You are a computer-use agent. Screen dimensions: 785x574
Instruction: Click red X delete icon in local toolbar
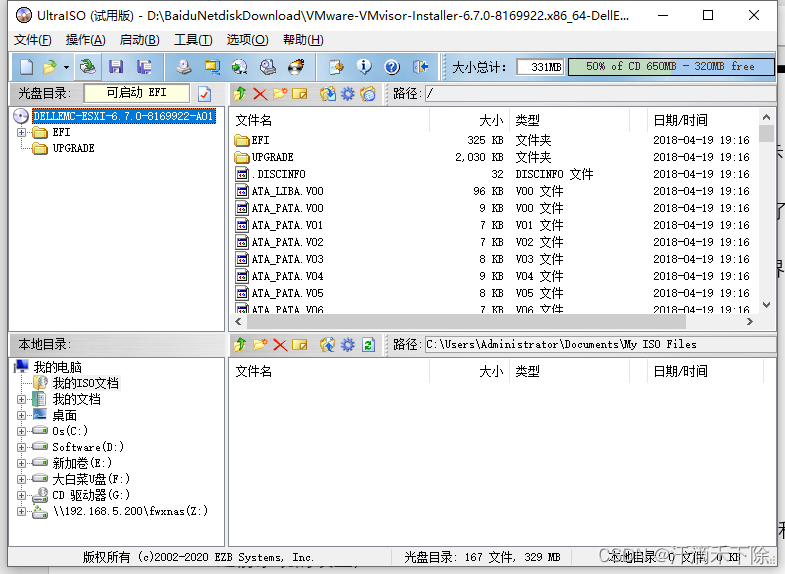[x=280, y=345]
